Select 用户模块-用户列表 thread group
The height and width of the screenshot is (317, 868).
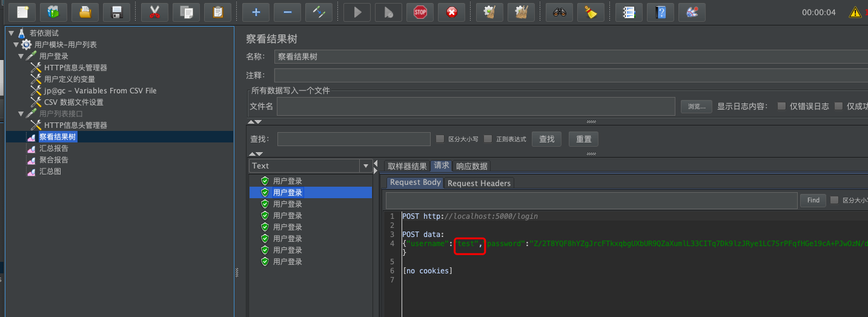click(x=65, y=44)
